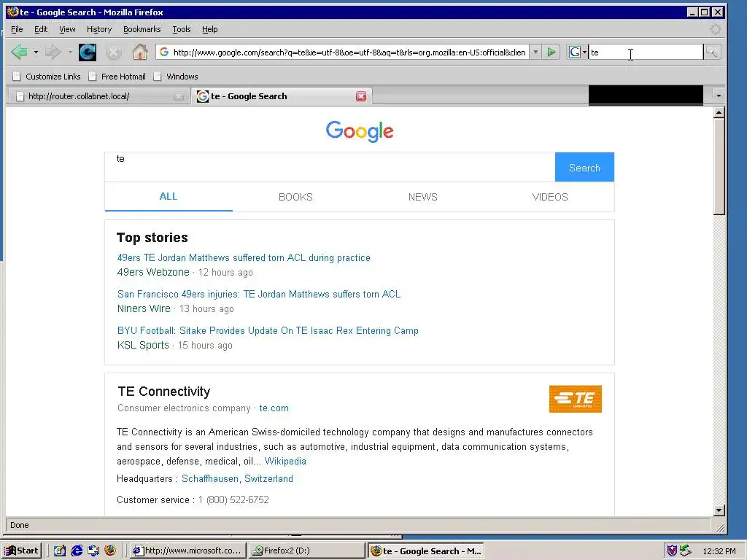Click the blue Search button
This screenshot has height=560, width=747.
coord(584,167)
